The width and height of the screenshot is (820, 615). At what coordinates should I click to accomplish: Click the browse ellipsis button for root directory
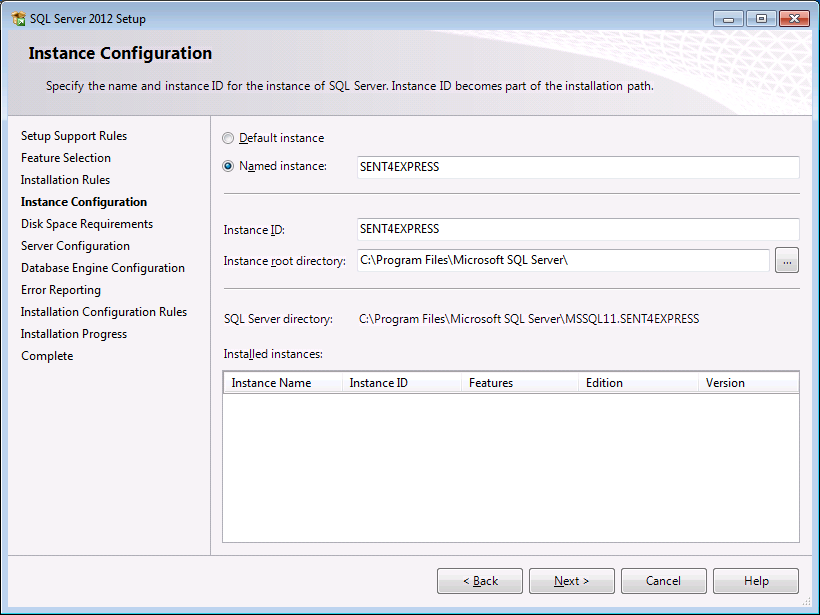tap(787, 260)
